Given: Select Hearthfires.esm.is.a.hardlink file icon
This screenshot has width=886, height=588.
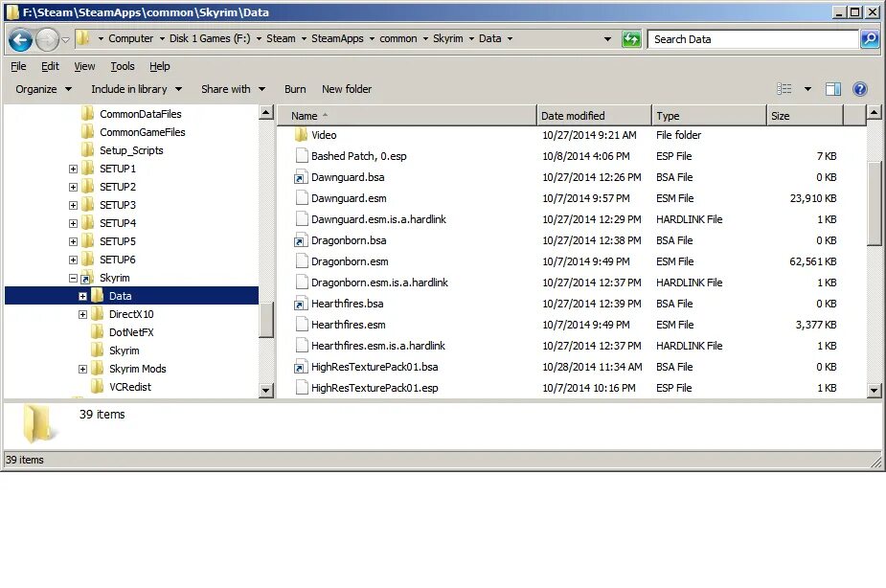Looking at the screenshot, I should coord(302,346).
